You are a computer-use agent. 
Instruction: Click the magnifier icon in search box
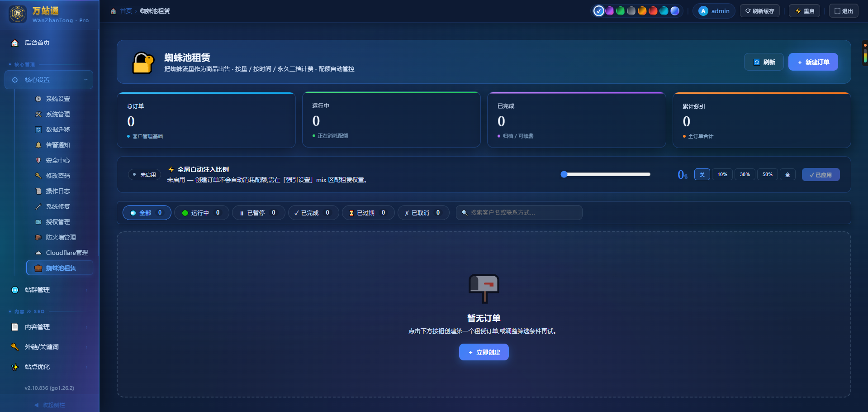(x=465, y=213)
